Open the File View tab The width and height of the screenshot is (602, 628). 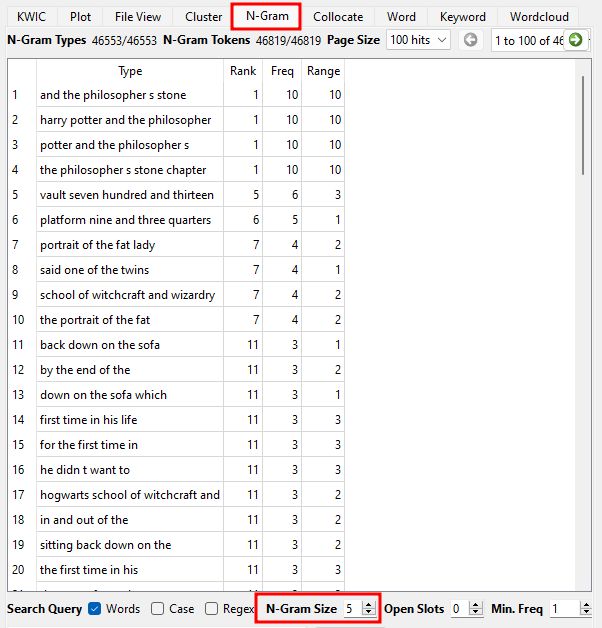[138, 17]
